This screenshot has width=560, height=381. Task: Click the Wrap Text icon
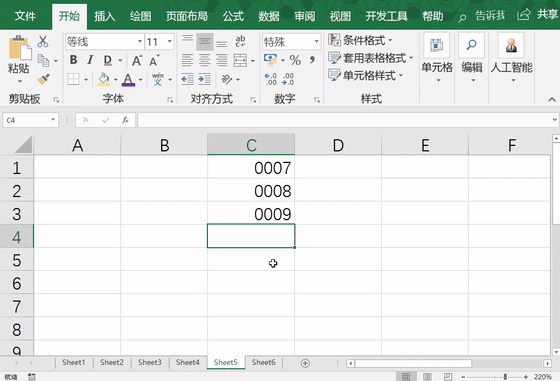pos(240,41)
